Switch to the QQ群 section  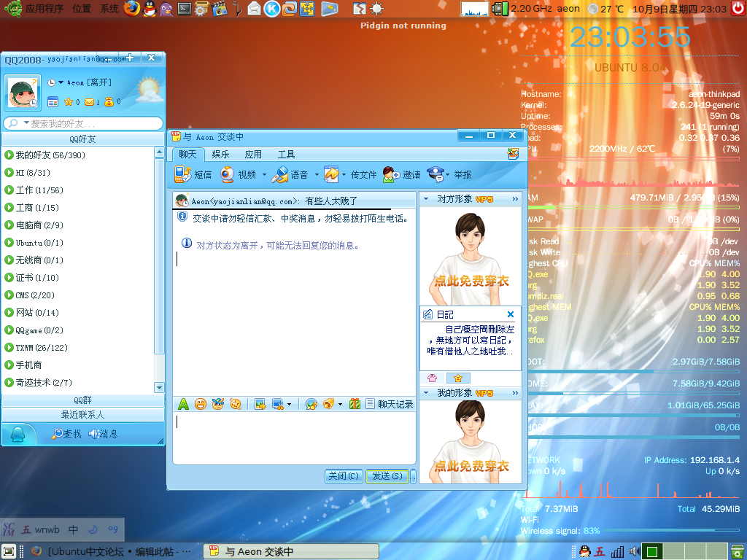83,400
